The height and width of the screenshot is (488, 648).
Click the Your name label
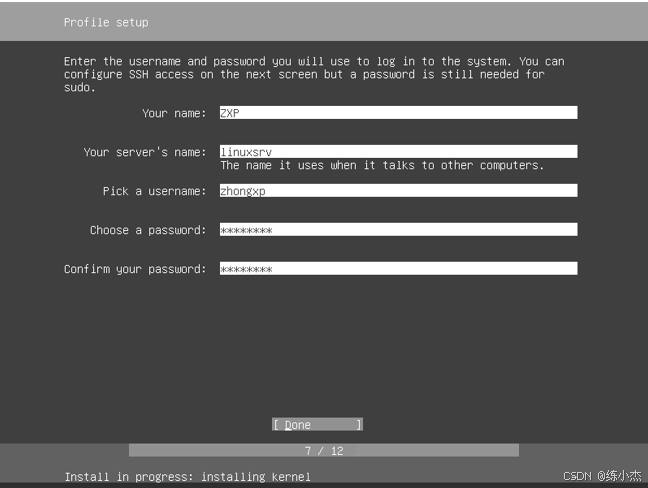174,113
